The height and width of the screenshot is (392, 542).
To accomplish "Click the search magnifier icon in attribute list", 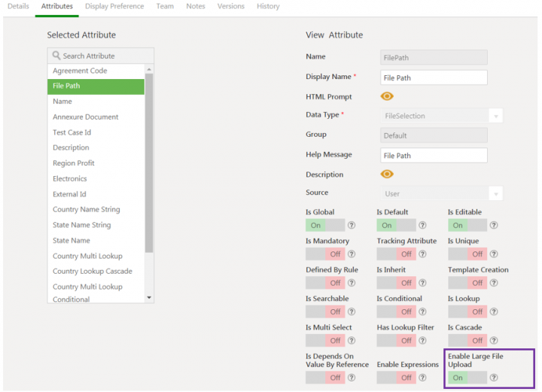I will click(56, 56).
